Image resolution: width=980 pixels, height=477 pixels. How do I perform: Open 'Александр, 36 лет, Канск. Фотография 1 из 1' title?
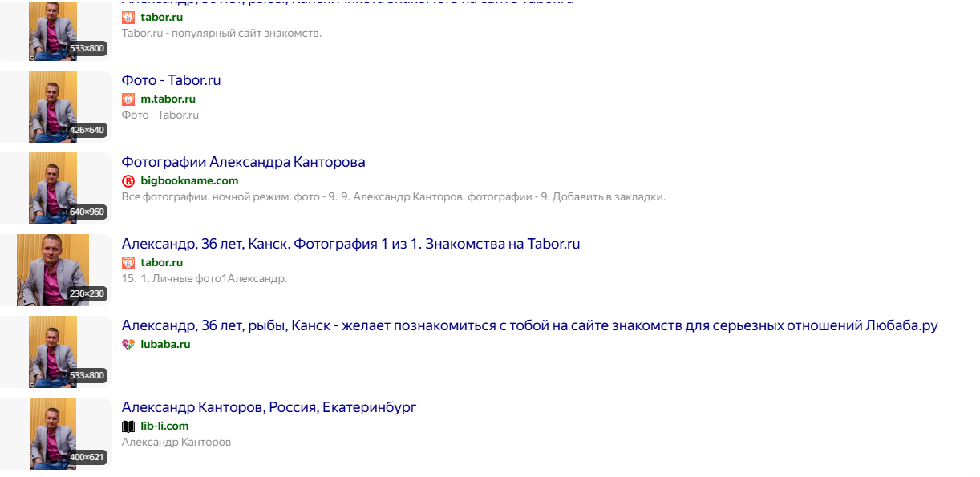click(x=350, y=244)
